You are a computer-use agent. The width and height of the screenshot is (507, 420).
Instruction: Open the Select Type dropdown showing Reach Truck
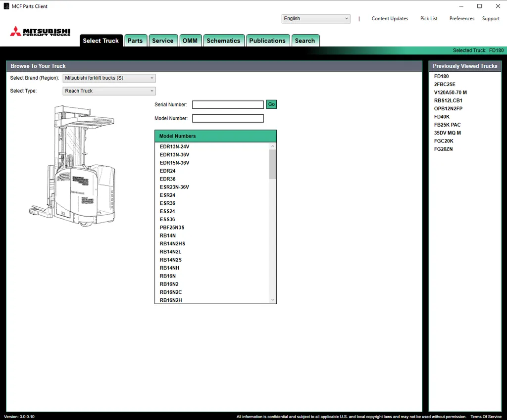coord(109,91)
